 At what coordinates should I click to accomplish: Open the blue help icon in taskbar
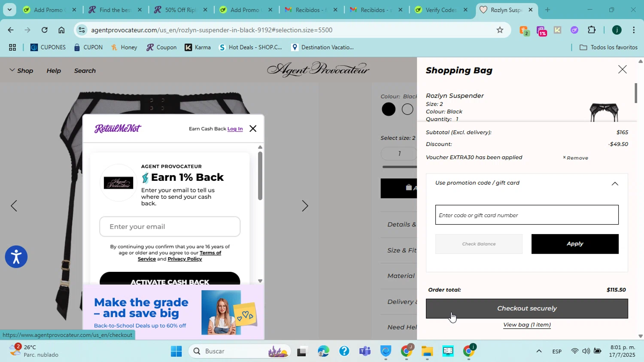tap(344, 351)
